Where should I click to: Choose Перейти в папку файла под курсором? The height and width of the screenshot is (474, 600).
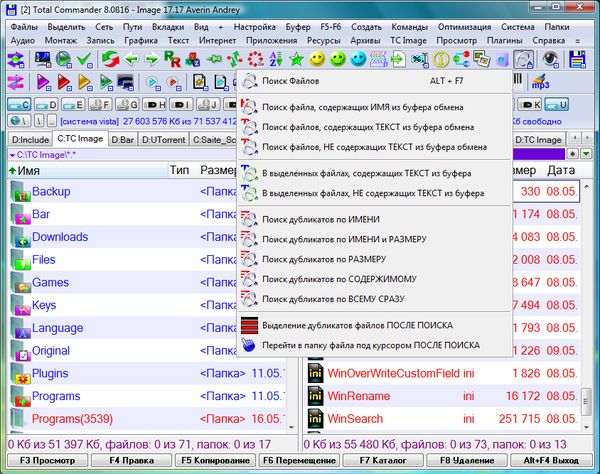pyautogui.click(x=375, y=345)
